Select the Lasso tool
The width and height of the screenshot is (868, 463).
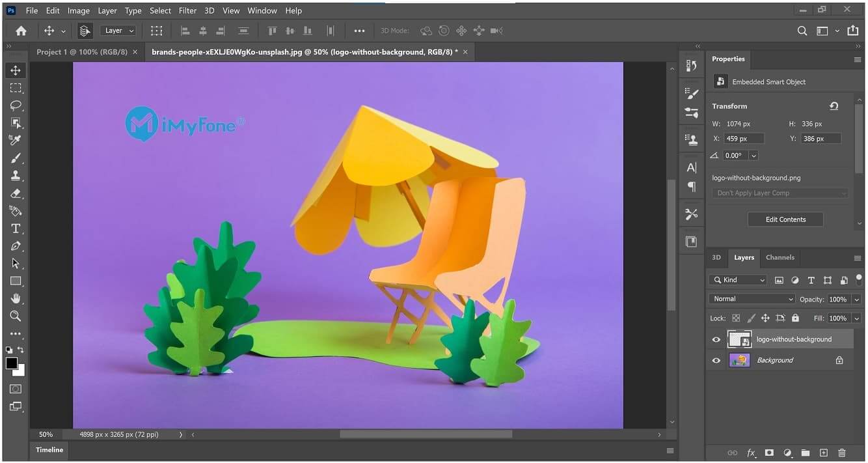click(16, 105)
